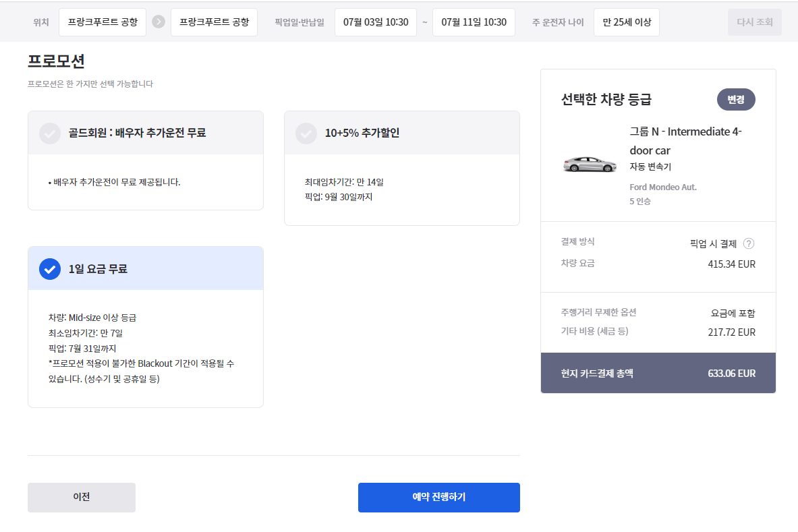Select the 10+5% 추가할인 promotion checkmark
The image size is (798, 532).
[x=306, y=134]
